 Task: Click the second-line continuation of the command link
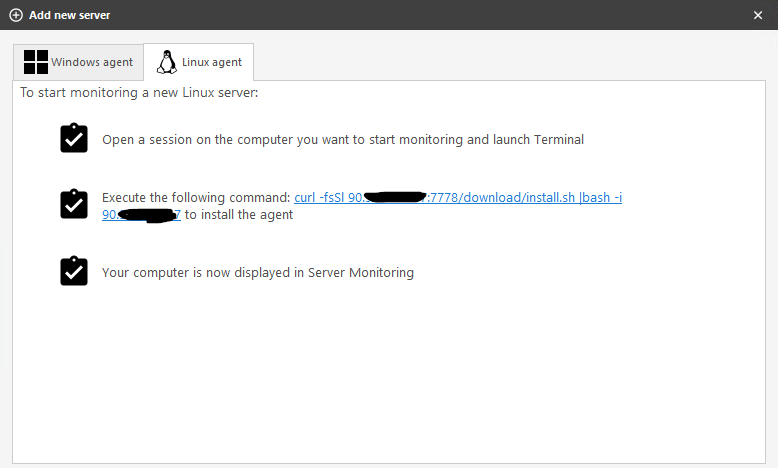pyautogui.click(x=140, y=215)
